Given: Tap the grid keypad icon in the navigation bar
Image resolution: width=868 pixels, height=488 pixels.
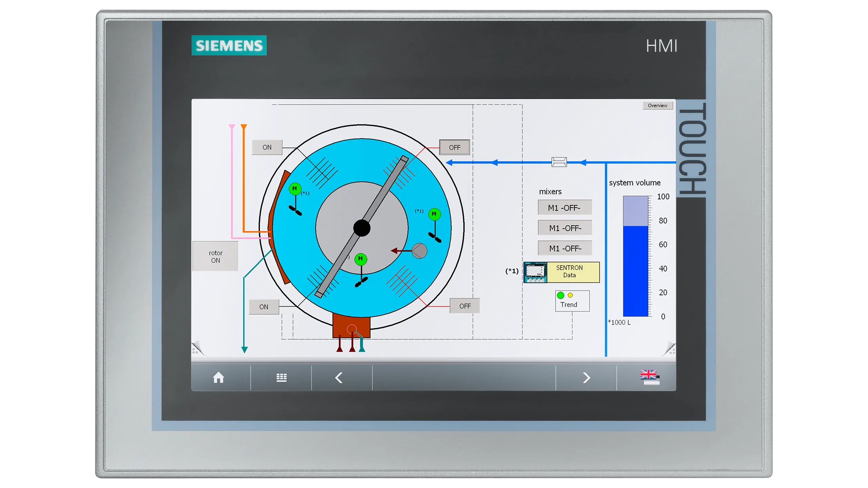Looking at the screenshot, I should tap(281, 378).
